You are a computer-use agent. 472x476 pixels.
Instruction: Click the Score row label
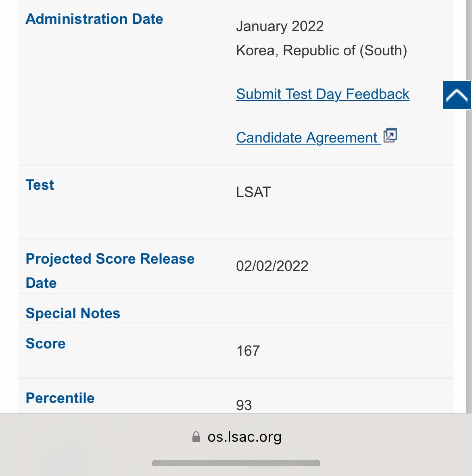click(x=46, y=344)
